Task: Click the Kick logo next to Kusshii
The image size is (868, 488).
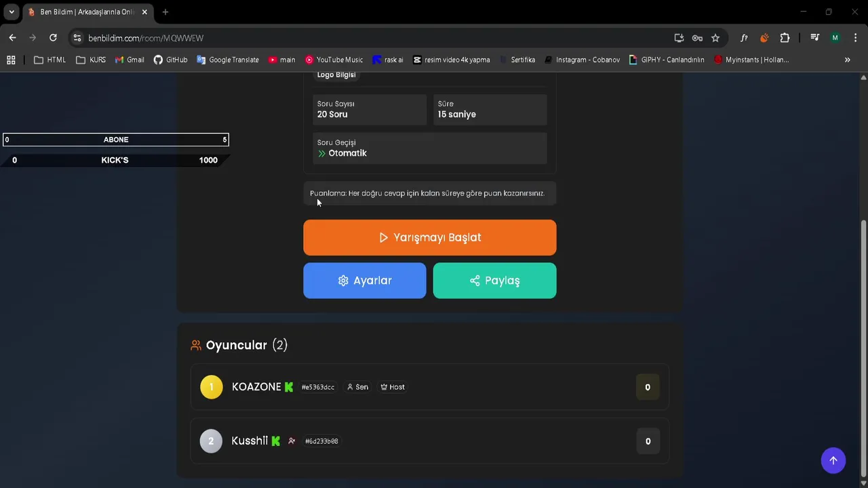Action: 275,441
